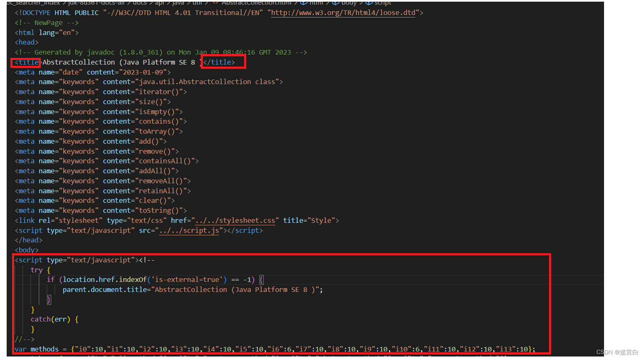Screen dimensions: 644x359
Task: Click the content="clear()" meta line
Action: [x=95, y=200]
